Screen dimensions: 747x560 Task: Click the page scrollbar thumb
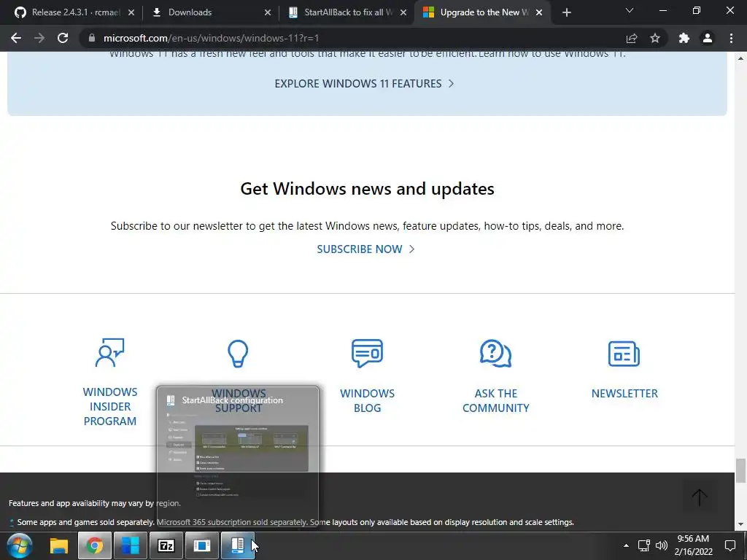[x=740, y=470]
